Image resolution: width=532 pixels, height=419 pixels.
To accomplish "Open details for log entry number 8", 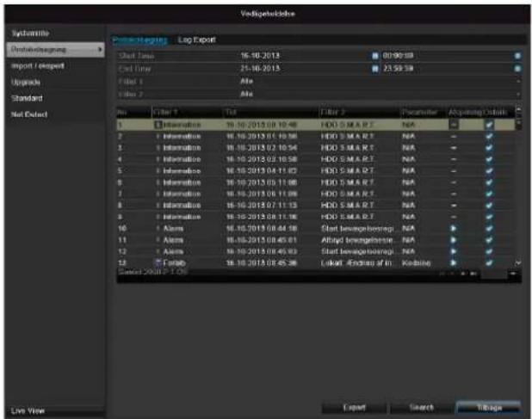I will [x=489, y=206].
